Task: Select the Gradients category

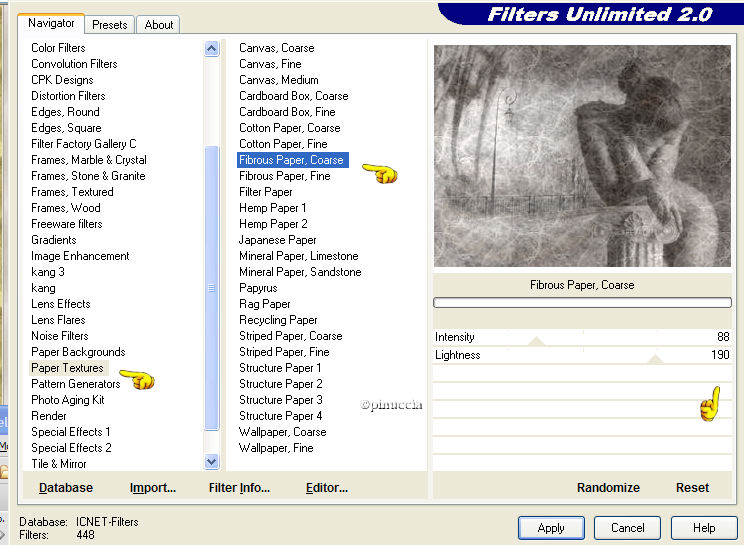Action: [54, 240]
